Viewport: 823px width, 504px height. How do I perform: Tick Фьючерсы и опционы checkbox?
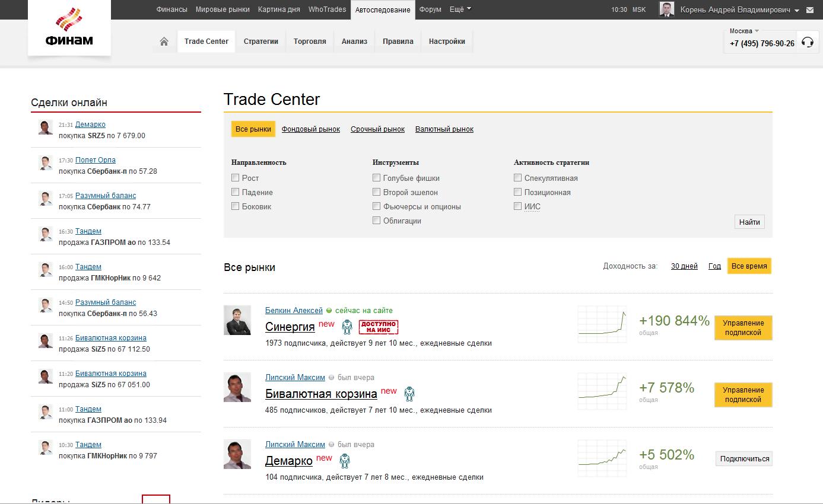click(376, 206)
